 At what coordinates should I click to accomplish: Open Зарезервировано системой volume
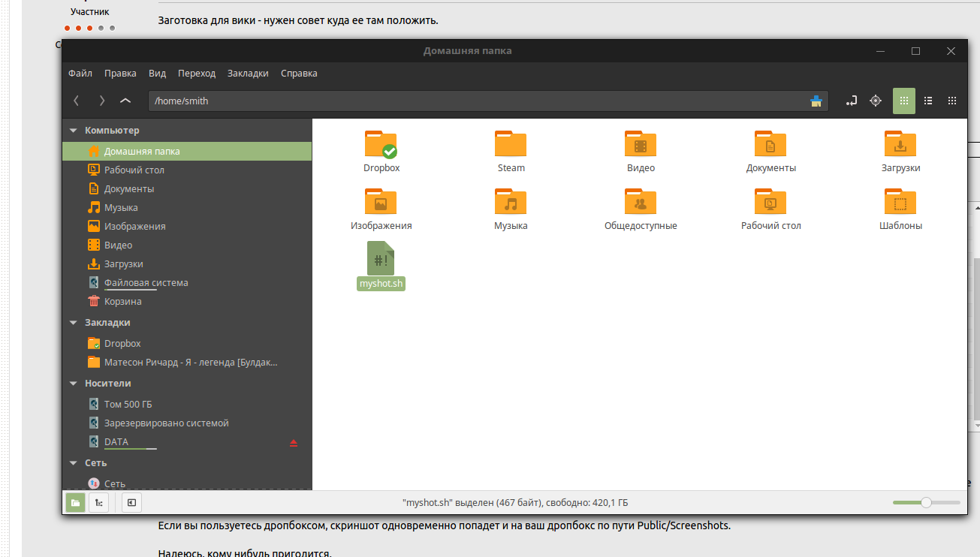[187, 423]
